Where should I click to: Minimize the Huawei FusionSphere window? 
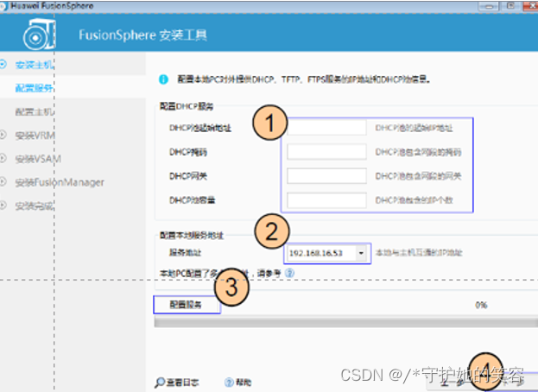[490, 6]
